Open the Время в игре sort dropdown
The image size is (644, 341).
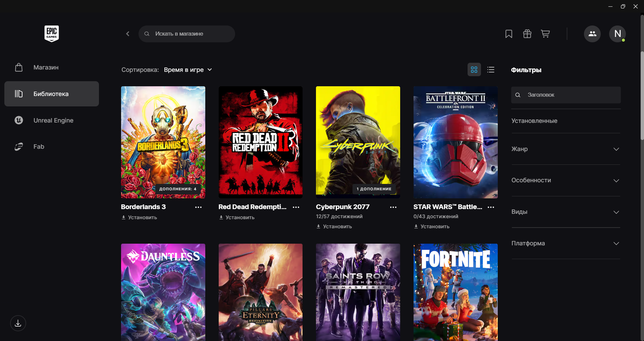188,70
